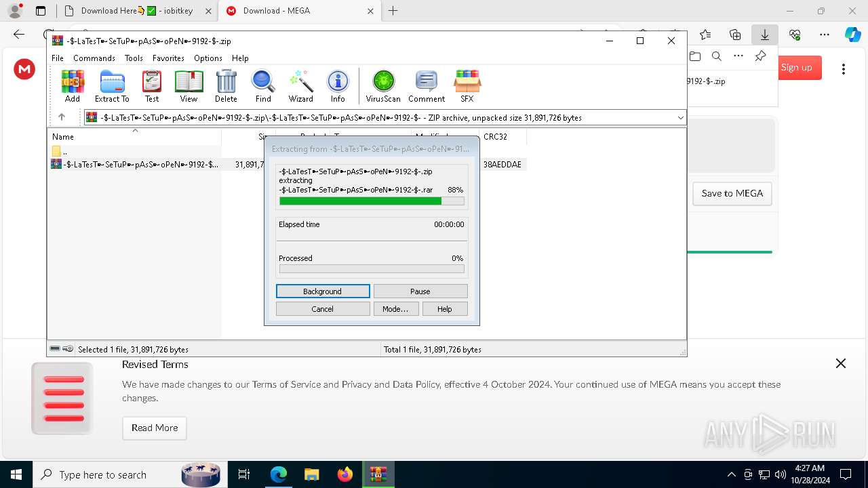Open the Tools menu

tap(134, 58)
